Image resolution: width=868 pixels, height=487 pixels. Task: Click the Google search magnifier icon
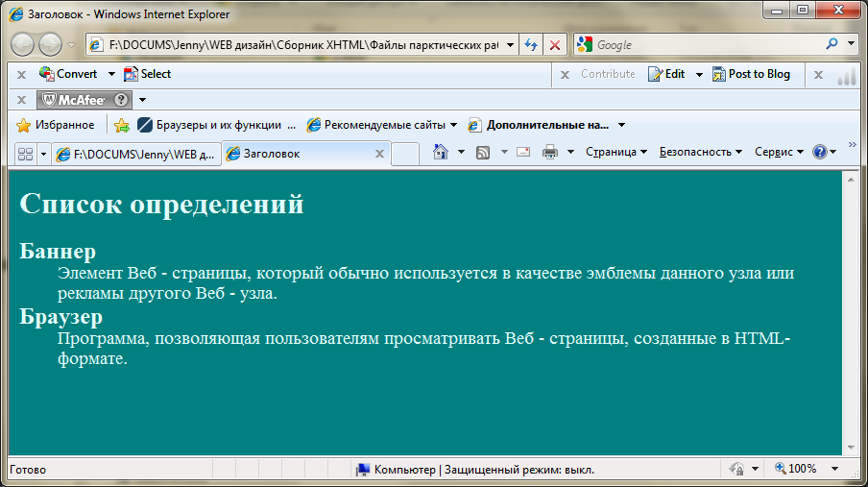click(832, 44)
